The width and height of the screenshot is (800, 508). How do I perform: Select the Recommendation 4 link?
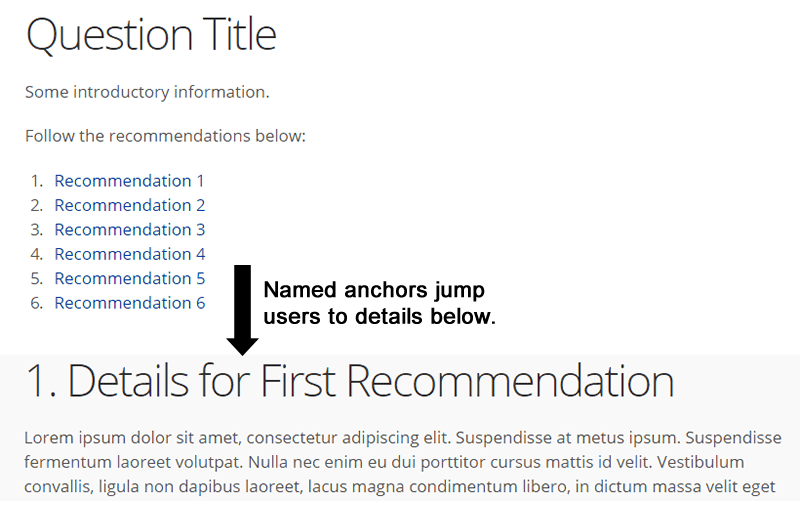point(130,254)
